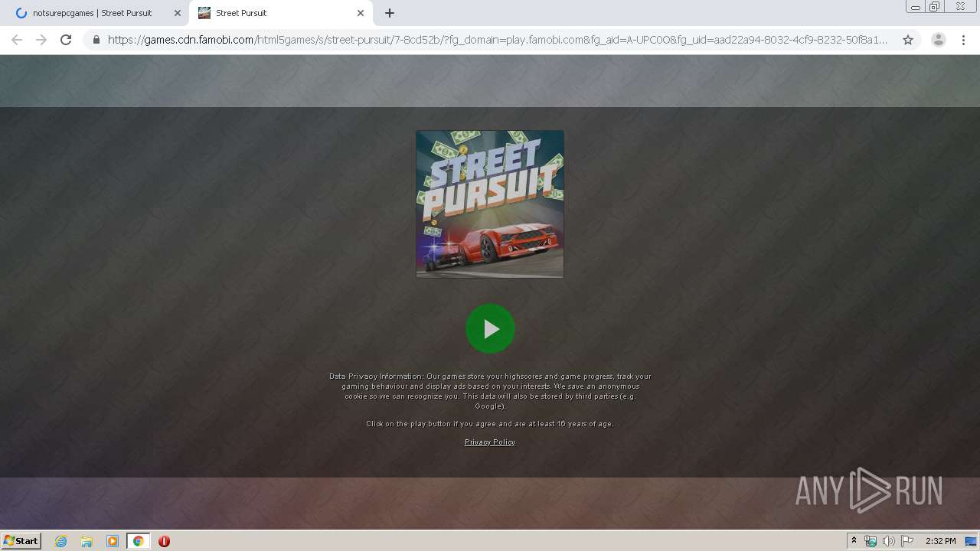This screenshot has height=551, width=980.
Task: Click the show desktop tray icon
Action: tap(972, 541)
